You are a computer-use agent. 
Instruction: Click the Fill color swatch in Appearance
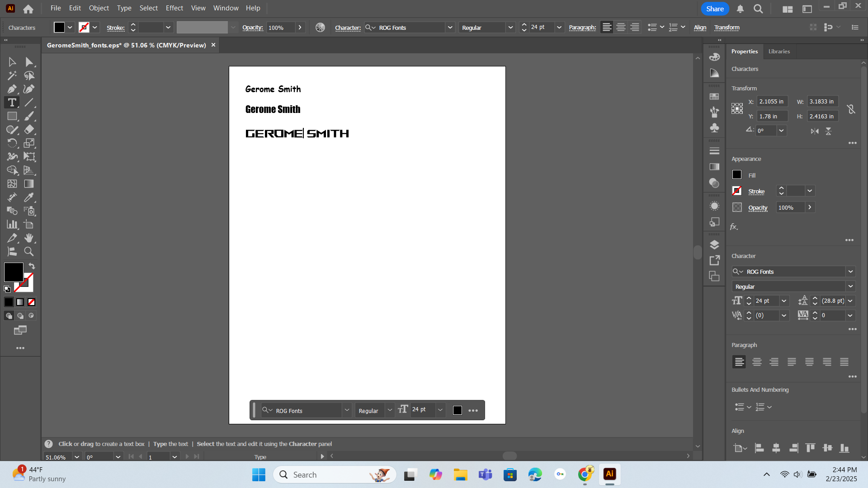pyautogui.click(x=736, y=175)
